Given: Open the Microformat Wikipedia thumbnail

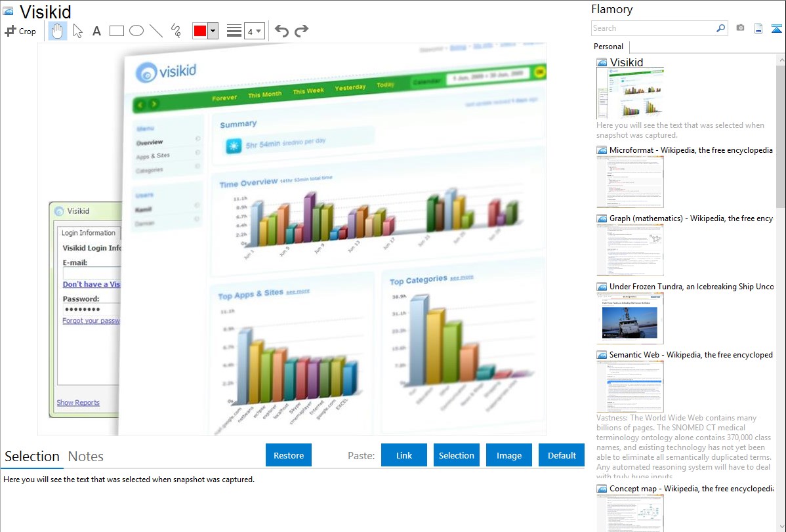Looking at the screenshot, I should click(630, 182).
